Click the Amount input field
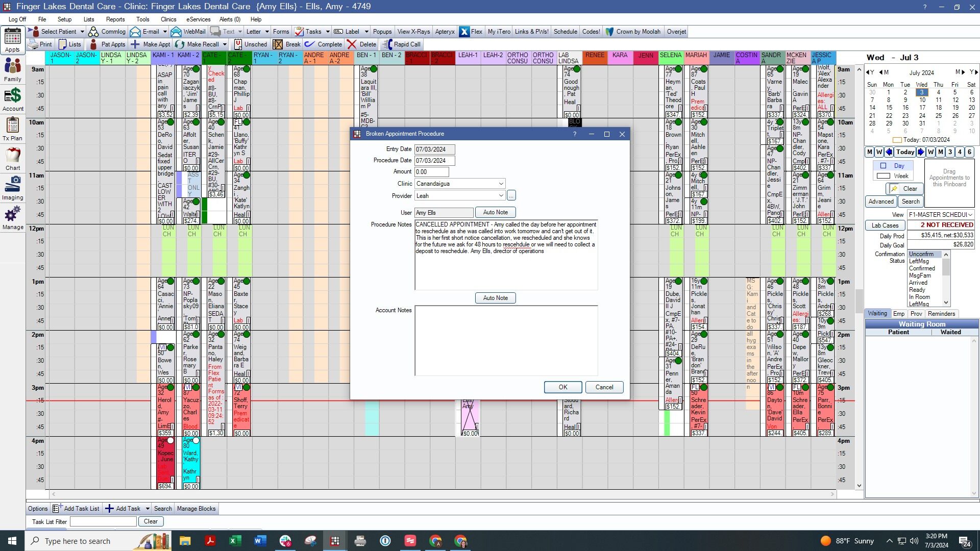The height and width of the screenshot is (551, 980). (x=431, y=172)
